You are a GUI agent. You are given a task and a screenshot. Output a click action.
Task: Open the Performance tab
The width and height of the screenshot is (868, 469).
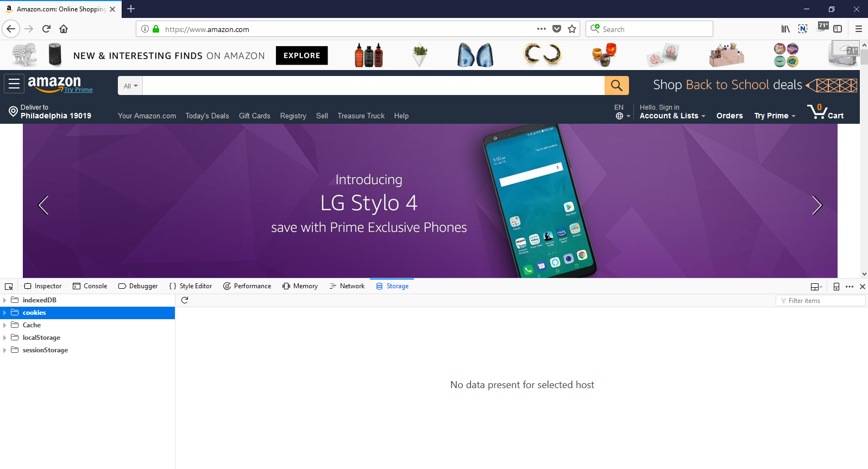247,286
